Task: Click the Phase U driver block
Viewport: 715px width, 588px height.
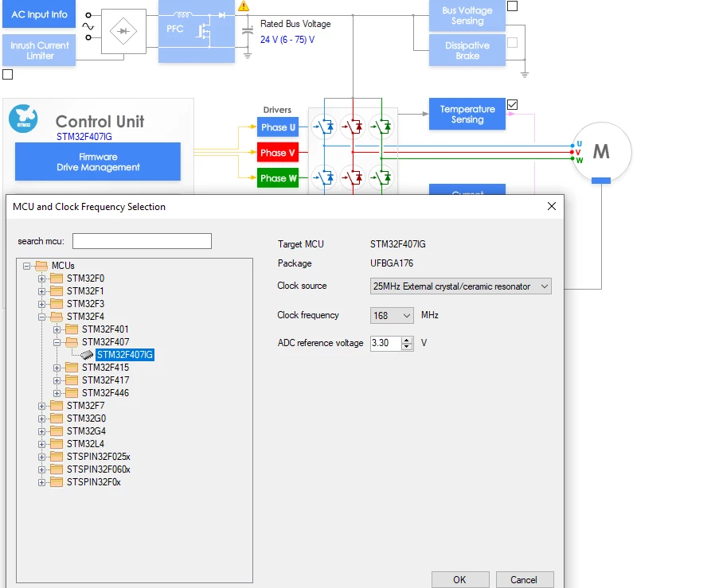Action: coord(278,127)
